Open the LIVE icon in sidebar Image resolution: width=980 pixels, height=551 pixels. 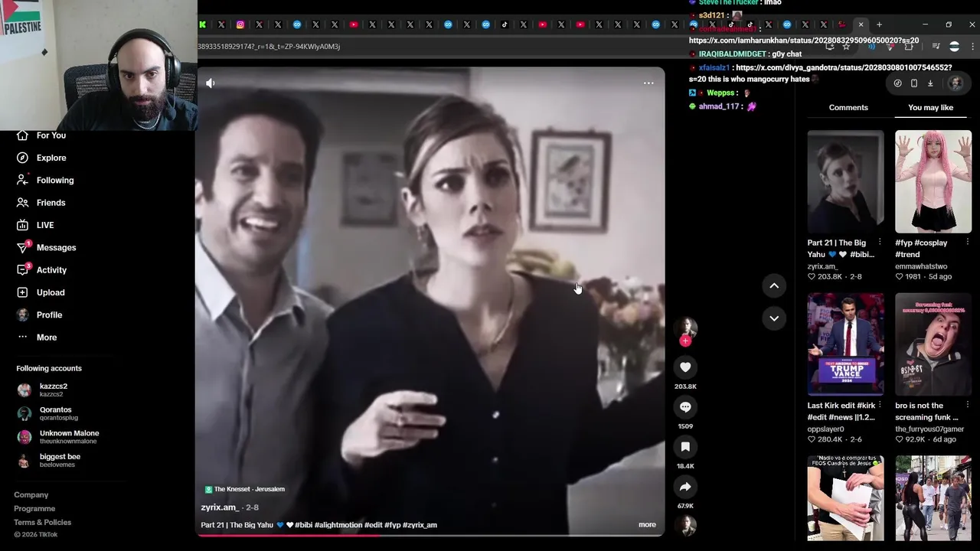22,225
